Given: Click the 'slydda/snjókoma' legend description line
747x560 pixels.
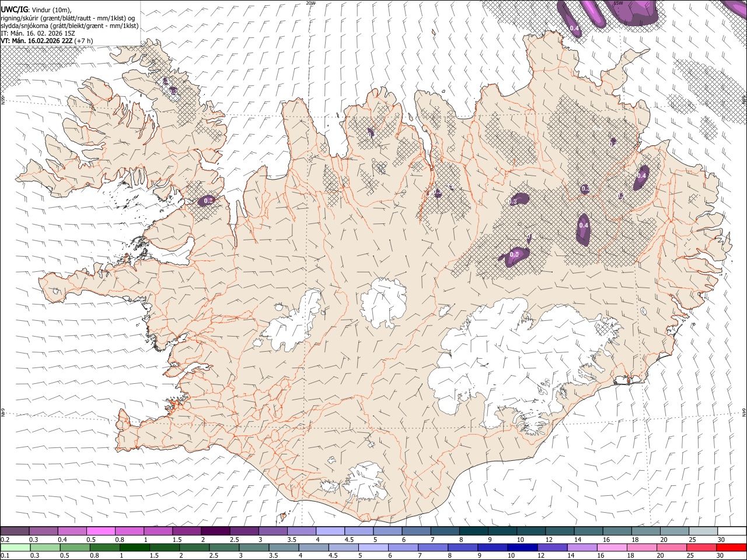Looking at the screenshot, I should point(70,26).
